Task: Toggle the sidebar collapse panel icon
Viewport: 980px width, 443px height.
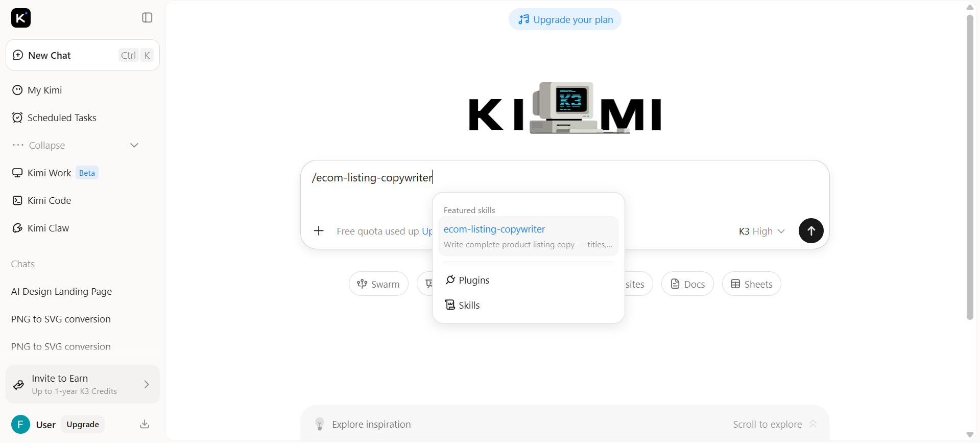Action: pos(147,18)
